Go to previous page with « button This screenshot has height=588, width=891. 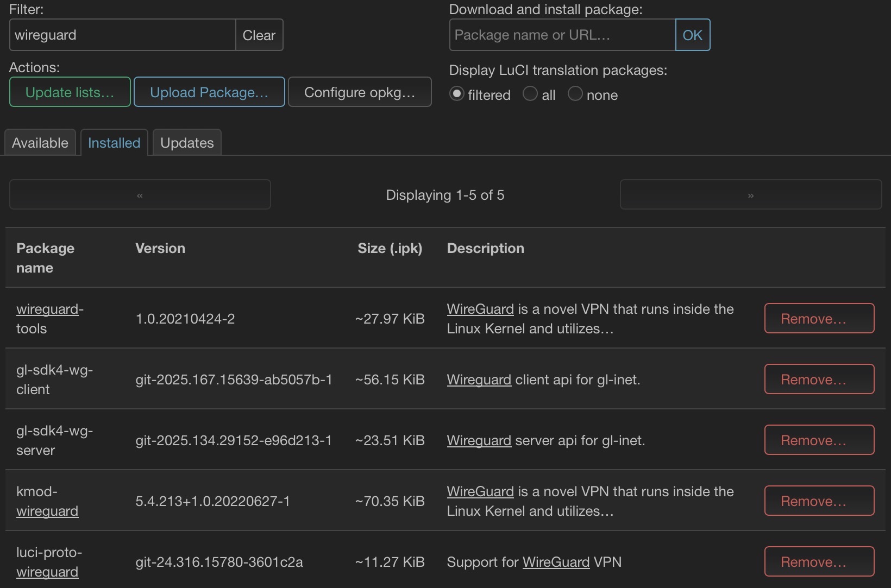pyautogui.click(x=140, y=194)
